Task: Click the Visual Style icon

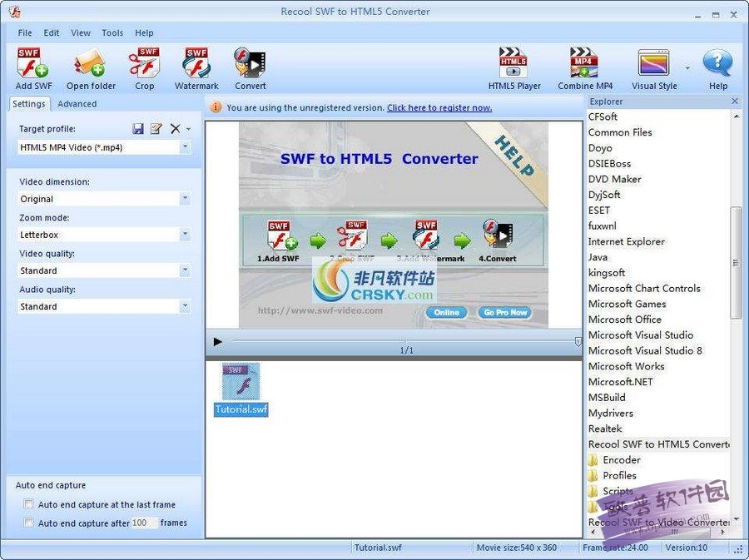Action: click(654, 63)
